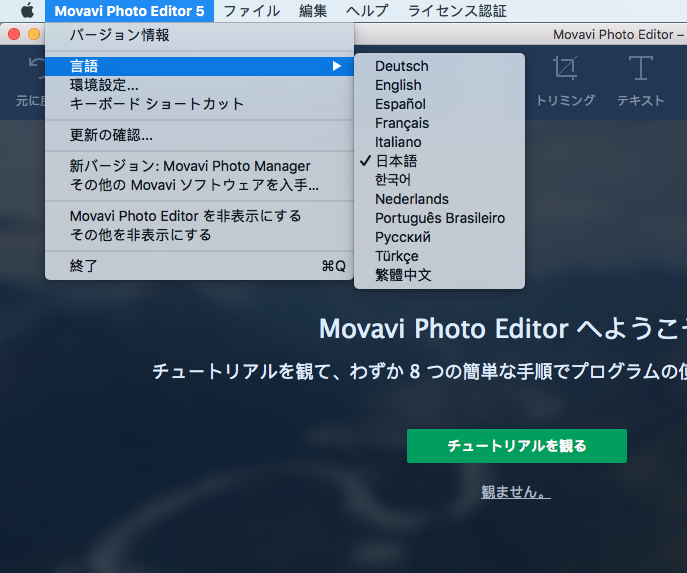Choose バージョン情報 menu item

click(x=199, y=35)
